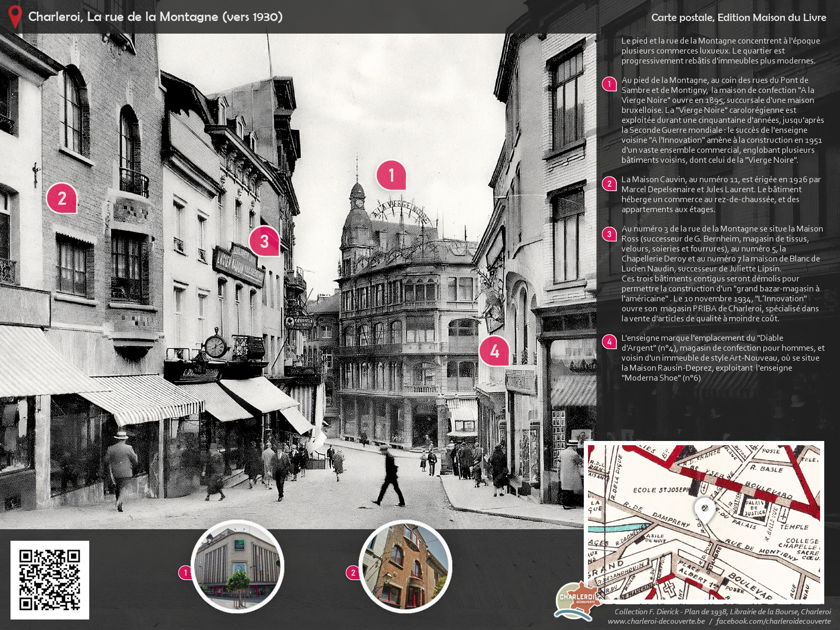Click 'Carte postale, Edition Maison du Livre' caption
The image size is (840, 630).
pyautogui.click(x=739, y=17)
